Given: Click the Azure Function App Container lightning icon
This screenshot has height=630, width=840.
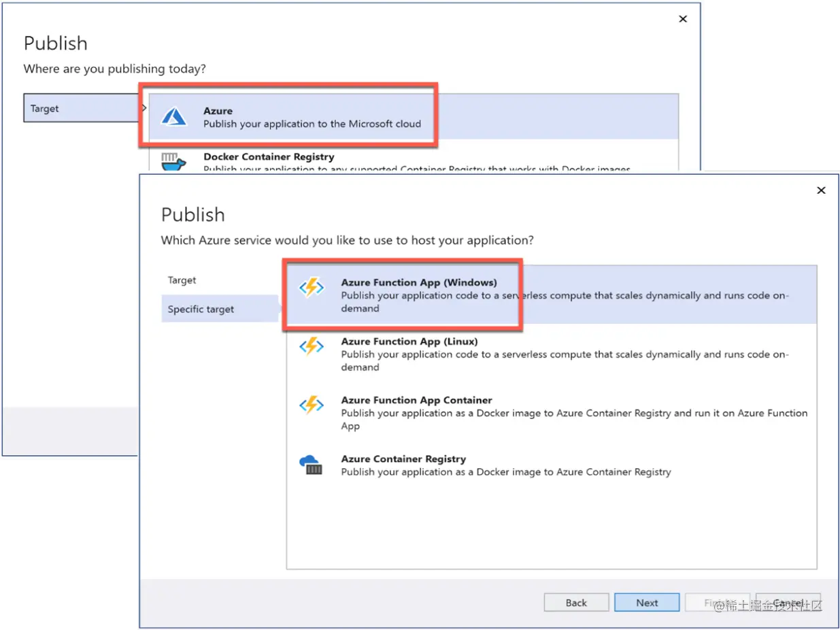Looking at the screenshot, I should [x=312, y=405].
